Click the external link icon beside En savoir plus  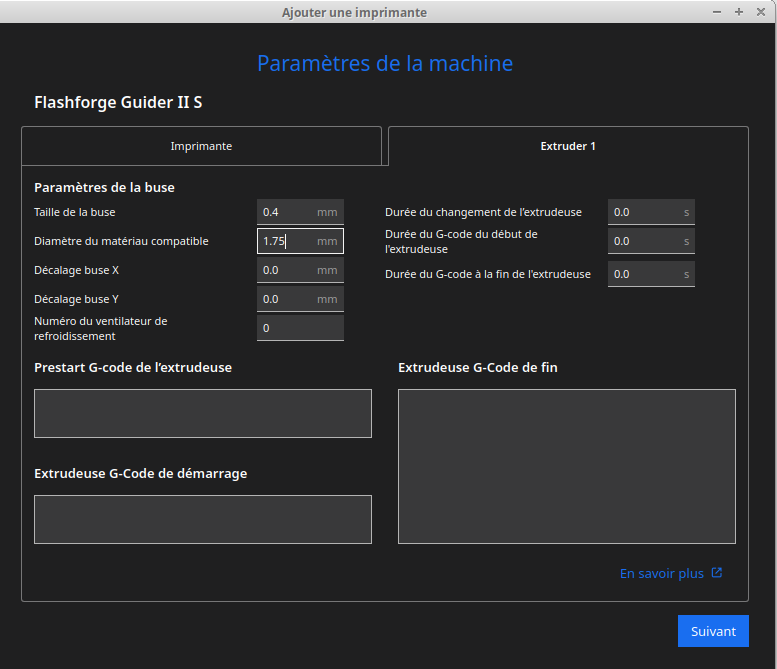pos(717,573)
